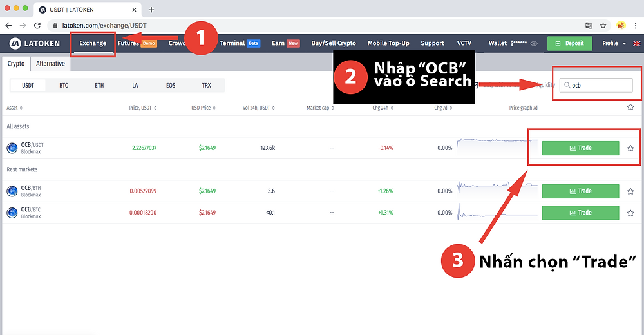Screen dimensions: 644x335
Task: Go to Buy/Sell Crypto
Action: pyautogui.click(x=334, y=43)
